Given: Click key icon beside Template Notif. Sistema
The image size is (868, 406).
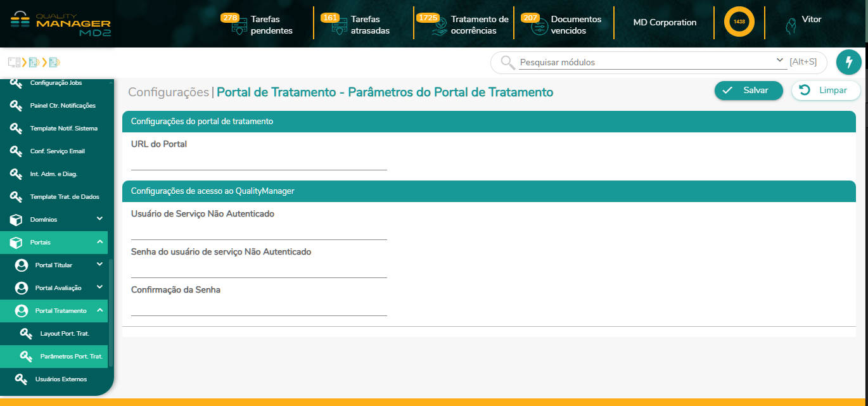Looking at the screenshot, I should pyautogui.click(x=16, y=129).
